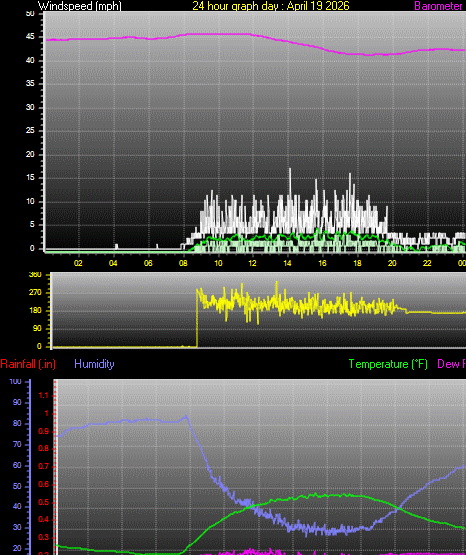
Task: Click the "Windspeed (mph)" chart title
Action: pyautogui.click(x=80, y=6)
